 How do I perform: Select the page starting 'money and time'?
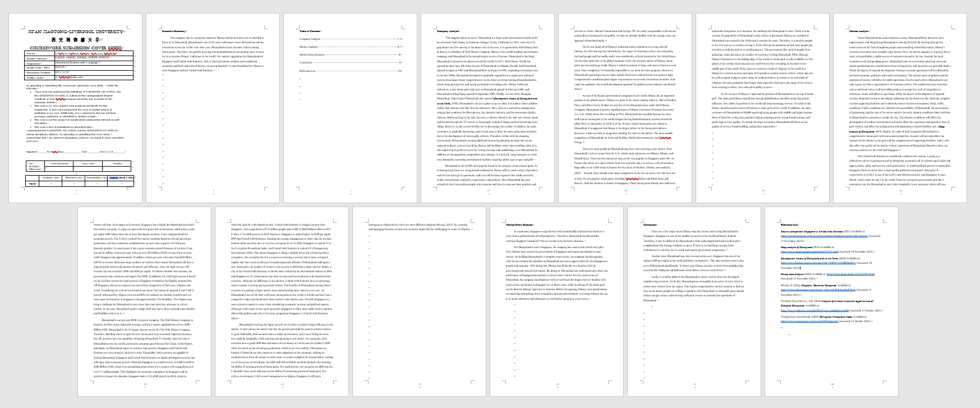click(144, 302)
